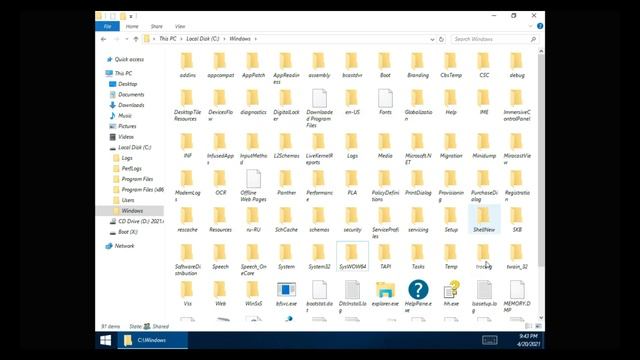Screen dimensions: 640x360
Task: Select the Downloaded Program Files folder icon
Action: [319, 98]
